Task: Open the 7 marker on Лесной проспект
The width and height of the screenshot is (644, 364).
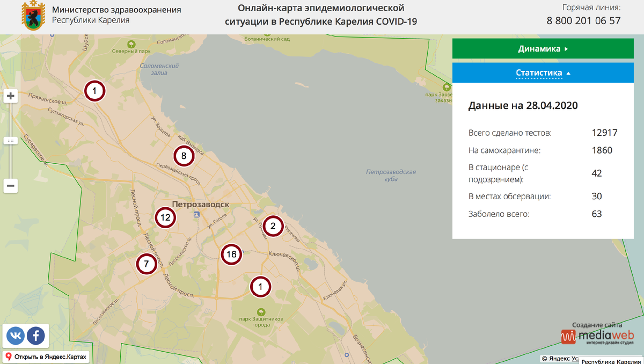Action: point(146,264)
